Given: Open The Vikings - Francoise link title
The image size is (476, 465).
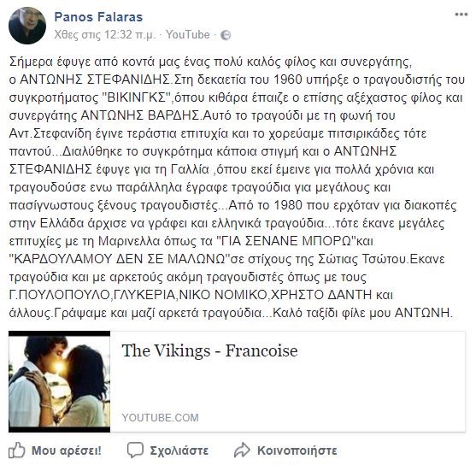Looking at the screenshot, I should coord(209,350).
